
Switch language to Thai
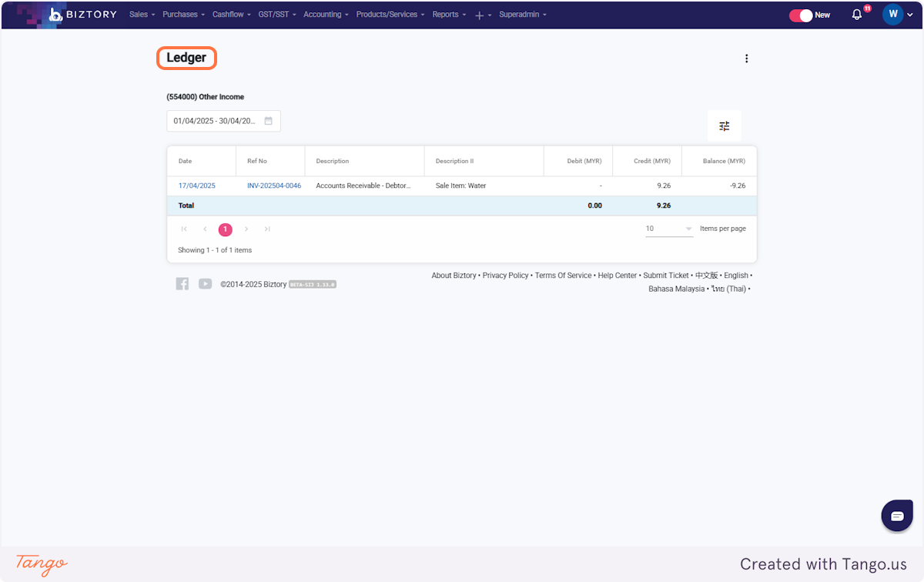(728, 289)
